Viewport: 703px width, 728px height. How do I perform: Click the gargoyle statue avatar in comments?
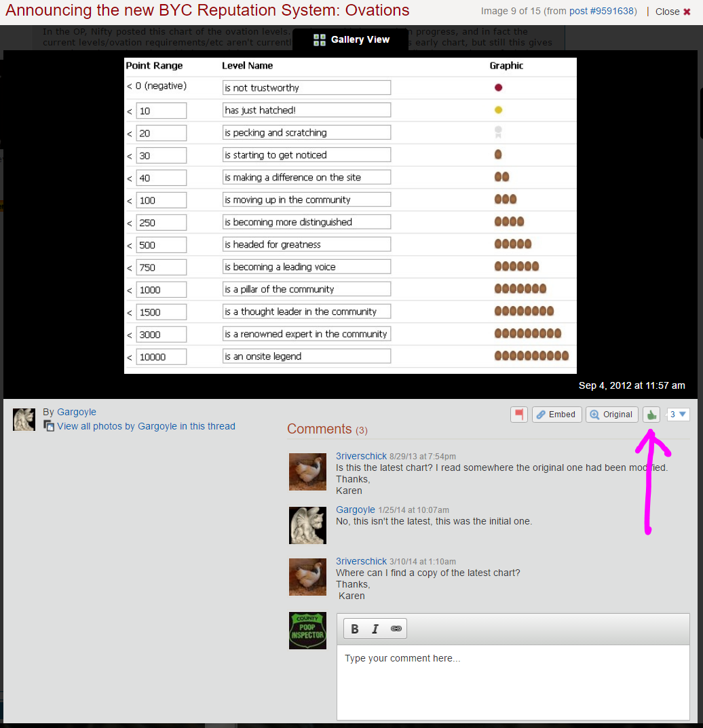click(307, 525)
